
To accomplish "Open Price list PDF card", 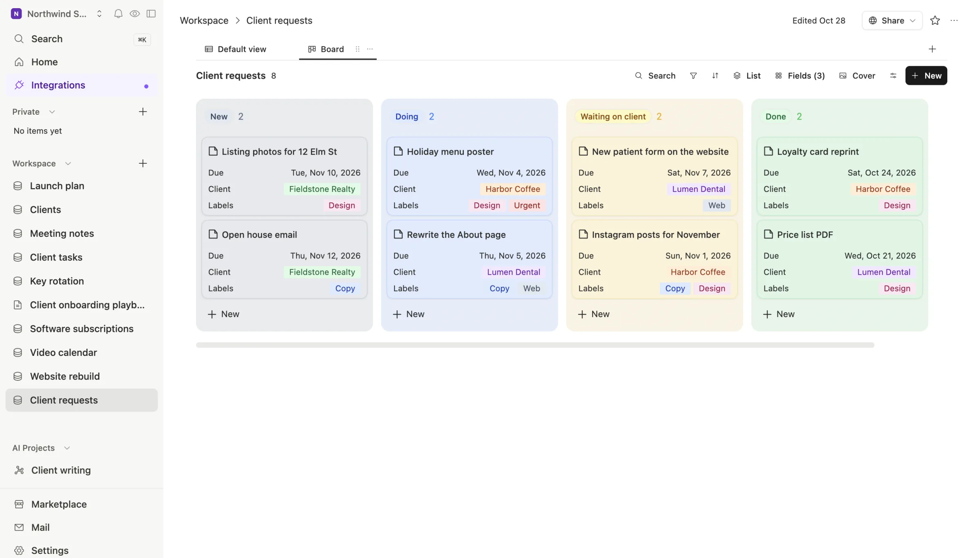I will pyautogui.click(x=840, y=260).
